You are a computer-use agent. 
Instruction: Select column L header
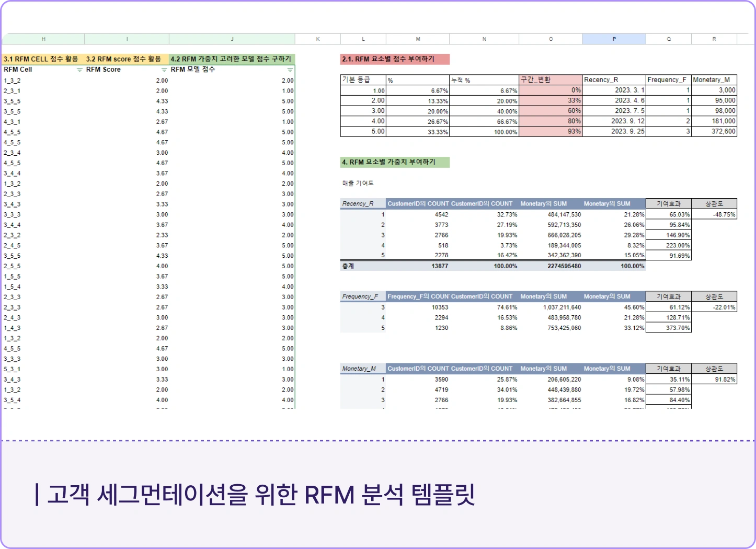click(363, 39)
